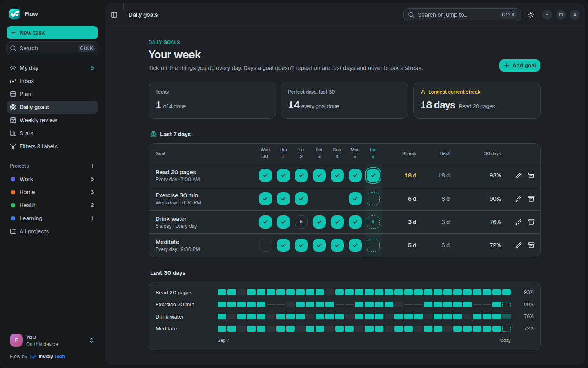The width and height of the screenshot is (588, 368).
Task: Open the Home project
Action: (x=52, y=192)
